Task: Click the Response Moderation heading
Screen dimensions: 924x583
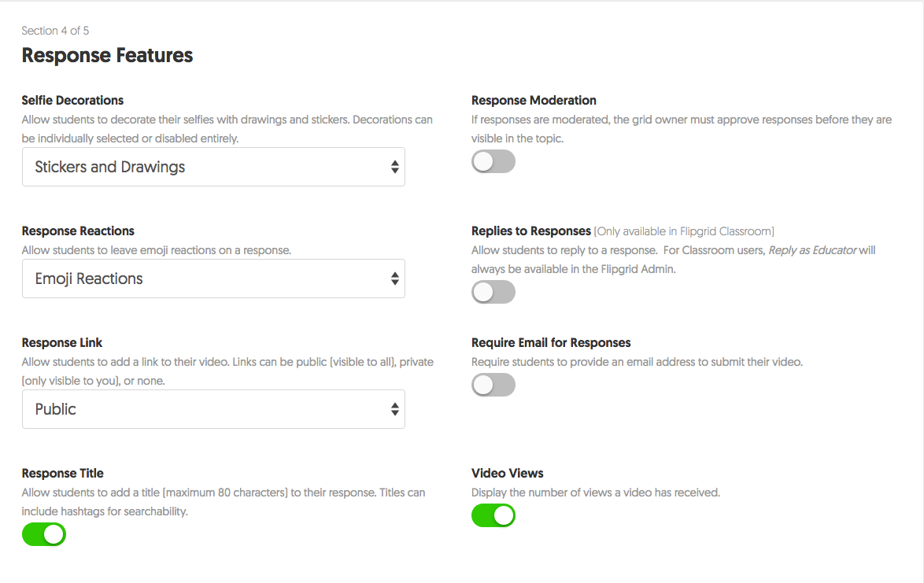Action: click(x=533, y=100)
